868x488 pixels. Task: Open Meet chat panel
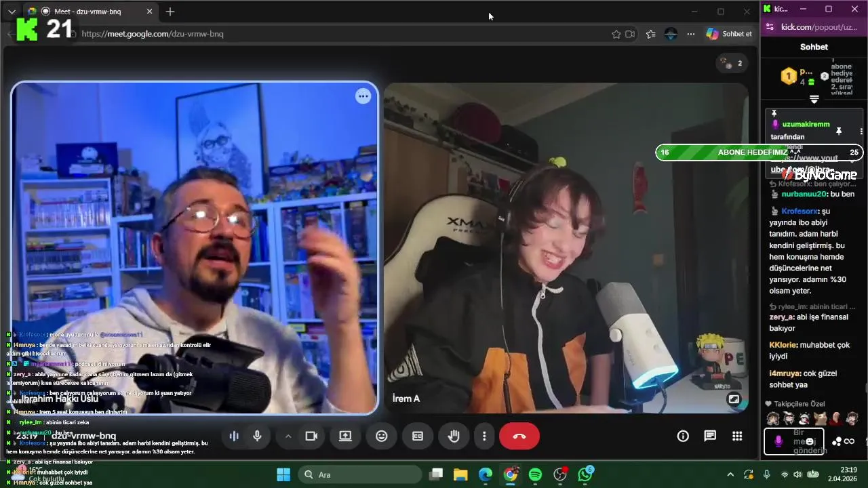pos(710,436)
